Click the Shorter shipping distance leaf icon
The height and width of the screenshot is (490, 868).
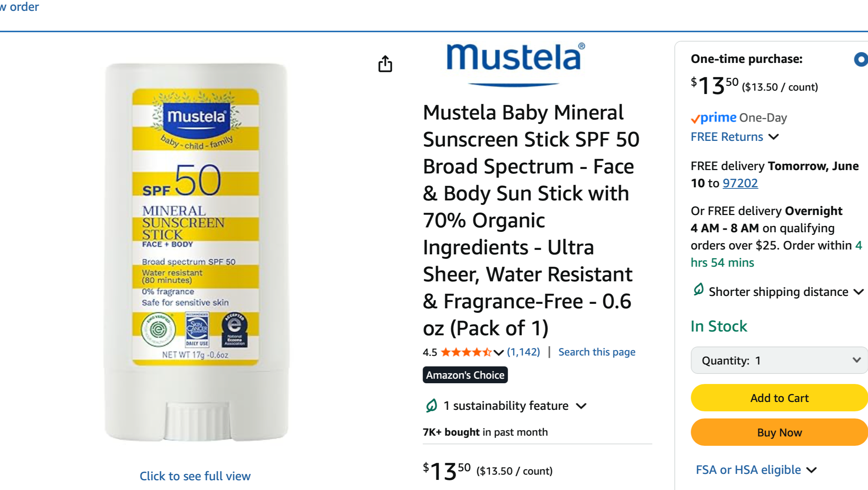click(698, 290)
